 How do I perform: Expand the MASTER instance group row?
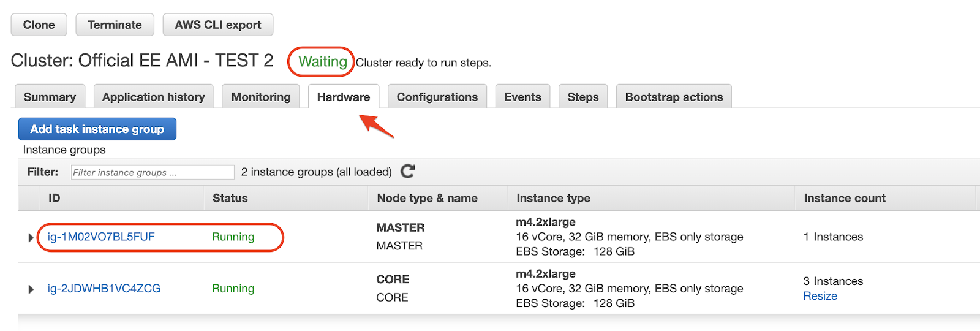point(31,237)
